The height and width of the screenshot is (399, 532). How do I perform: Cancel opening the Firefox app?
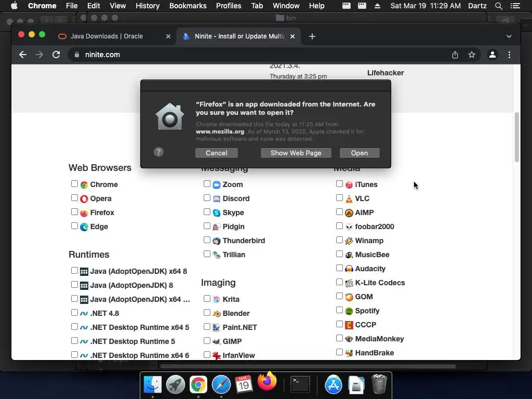[217, 153]
